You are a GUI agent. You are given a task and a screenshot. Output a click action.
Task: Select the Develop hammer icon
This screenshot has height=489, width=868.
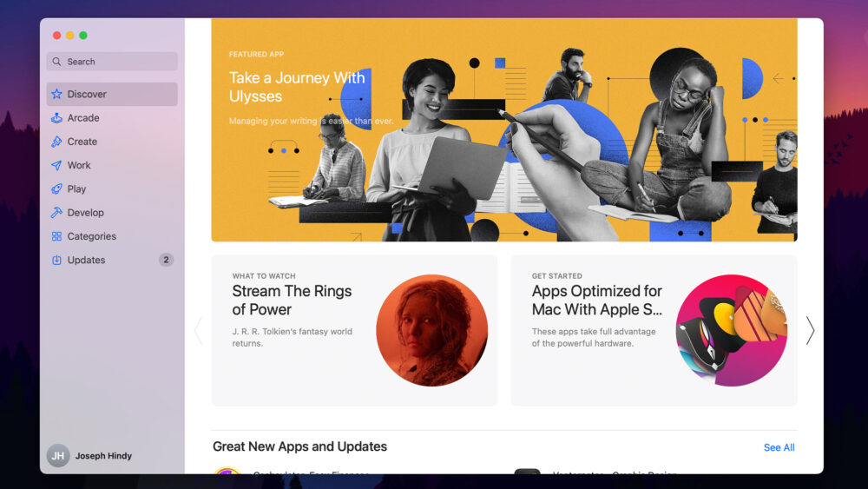(x=56, y=213)
